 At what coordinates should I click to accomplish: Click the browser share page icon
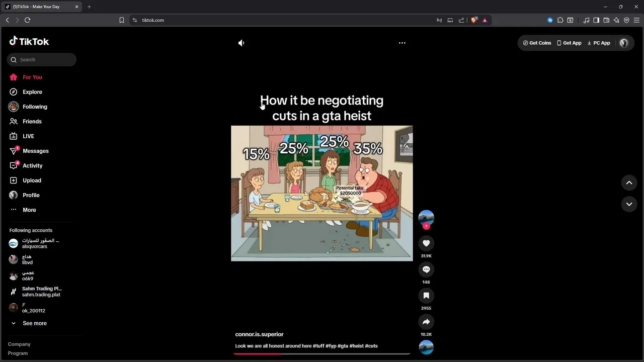(461, 20)
